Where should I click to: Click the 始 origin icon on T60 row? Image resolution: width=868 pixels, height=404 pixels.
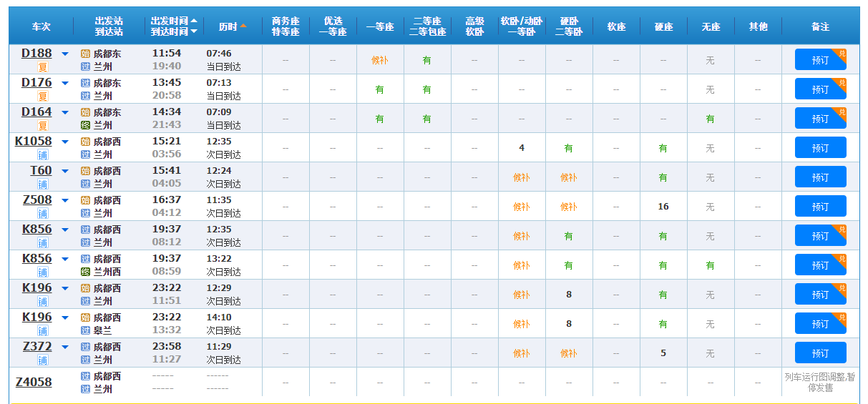[x=85, y=171]
